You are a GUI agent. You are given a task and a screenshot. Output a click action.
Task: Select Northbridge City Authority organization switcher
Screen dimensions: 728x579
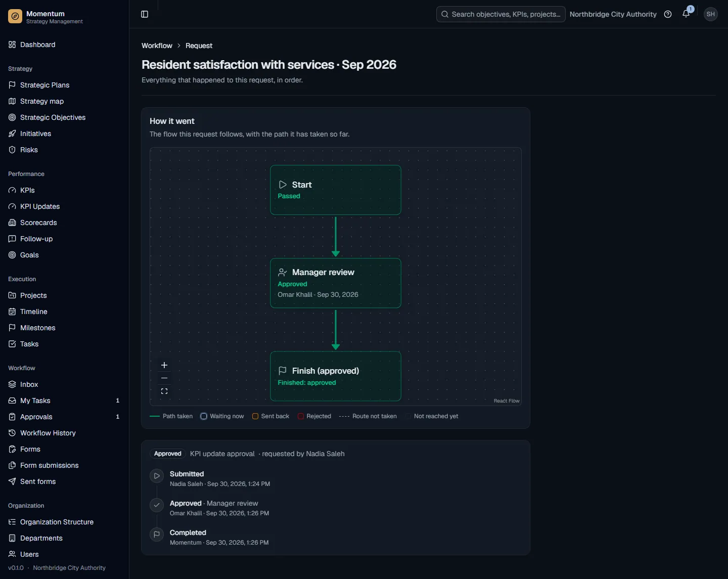click(x=613, y=14)
